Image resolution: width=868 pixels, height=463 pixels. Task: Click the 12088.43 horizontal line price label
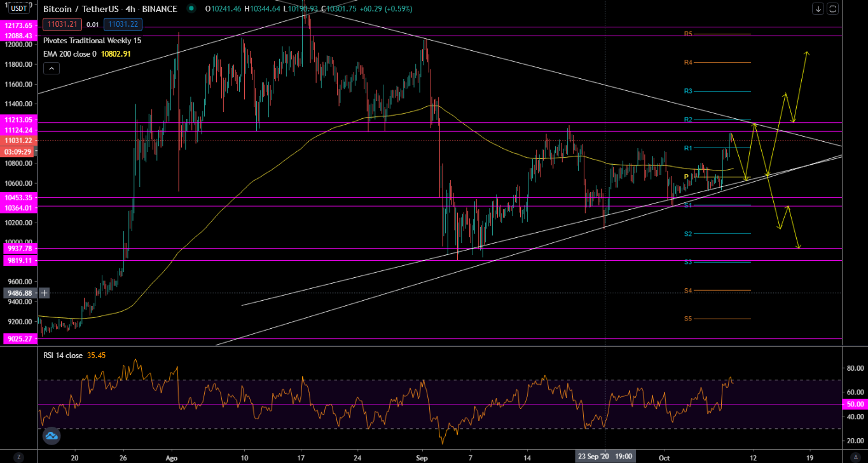(18, 36)
